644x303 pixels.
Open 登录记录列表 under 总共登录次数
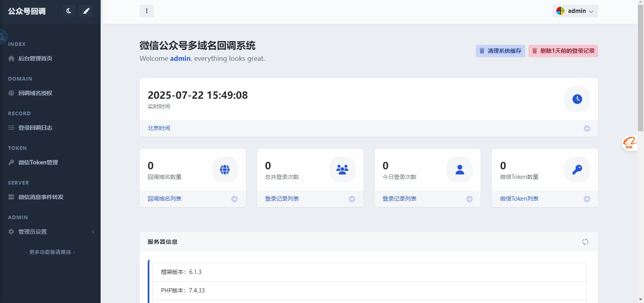(282, 199)
